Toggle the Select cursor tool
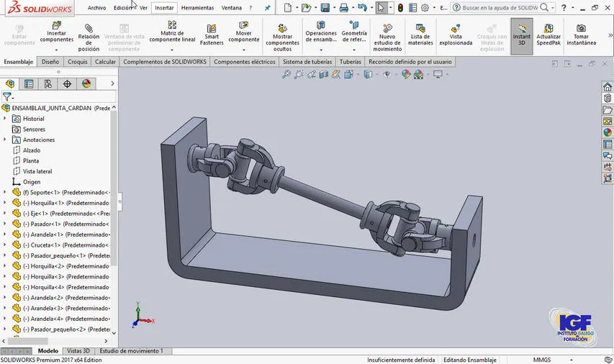The height and width of the screenshot is (364, 614). tap(381, 7)
